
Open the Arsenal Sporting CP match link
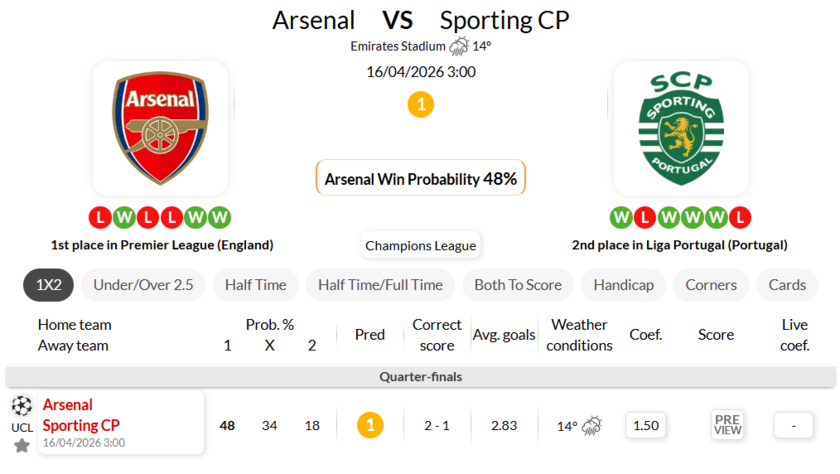(81, 415)
